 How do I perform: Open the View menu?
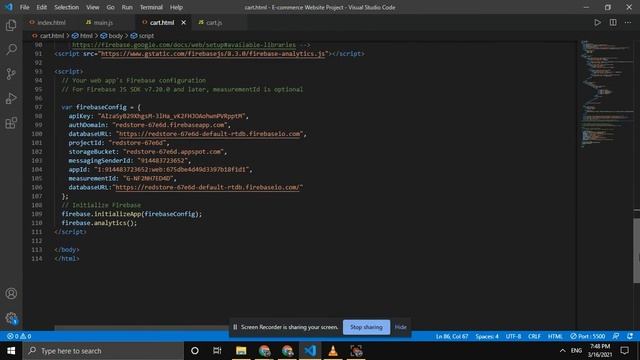click(x=93, y=7)
